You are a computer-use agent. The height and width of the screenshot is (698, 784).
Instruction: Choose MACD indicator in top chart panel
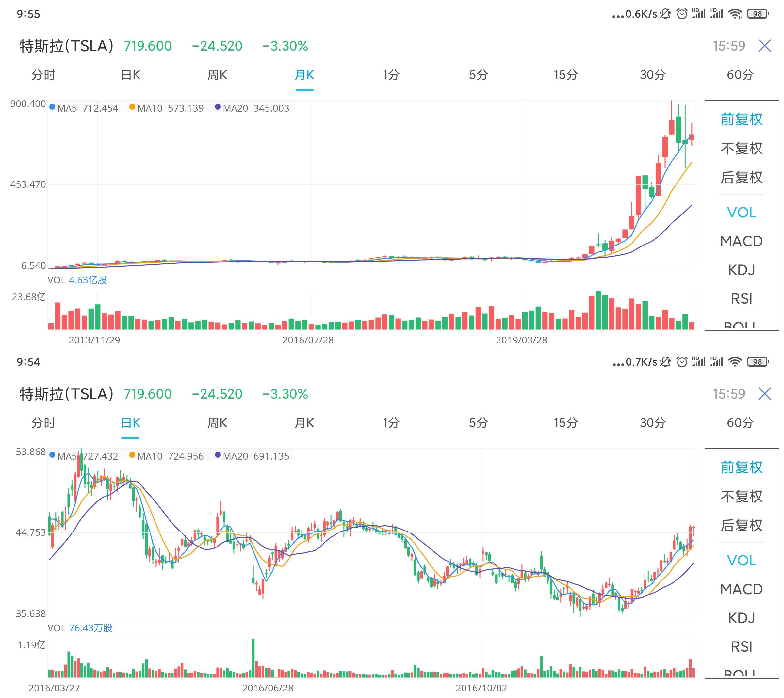pos(742,241)
